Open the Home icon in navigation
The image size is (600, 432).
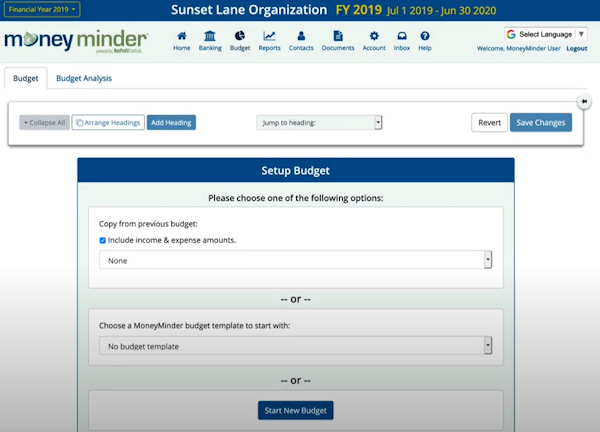tap(182, 36)
